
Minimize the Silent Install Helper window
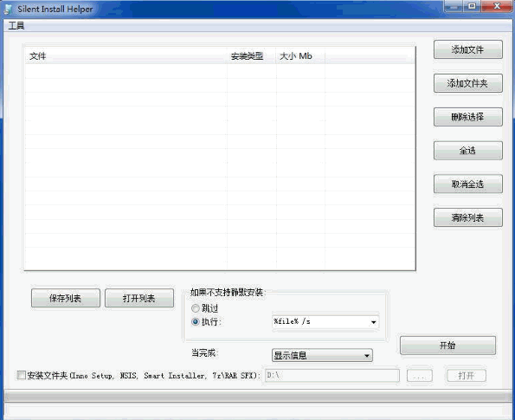(454, 6)
